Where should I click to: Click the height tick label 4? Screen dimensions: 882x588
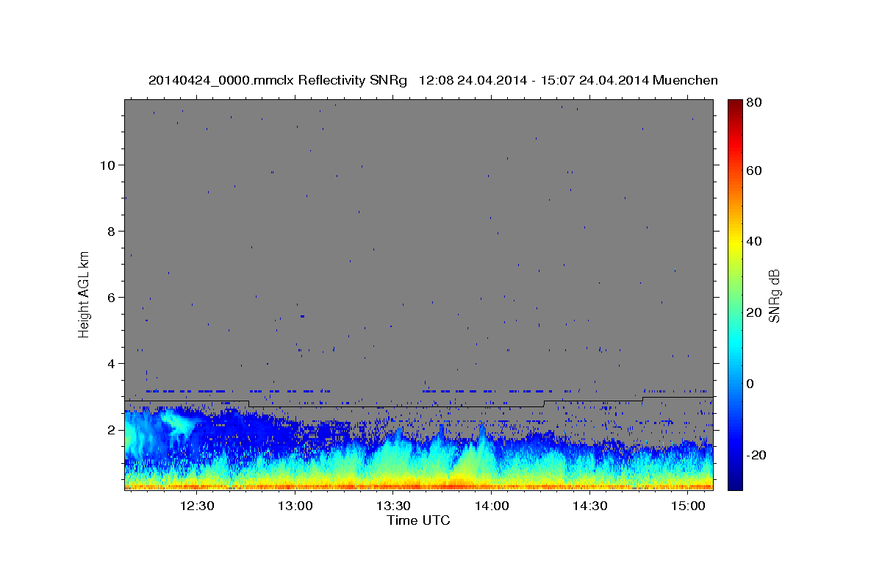point(112,363)
